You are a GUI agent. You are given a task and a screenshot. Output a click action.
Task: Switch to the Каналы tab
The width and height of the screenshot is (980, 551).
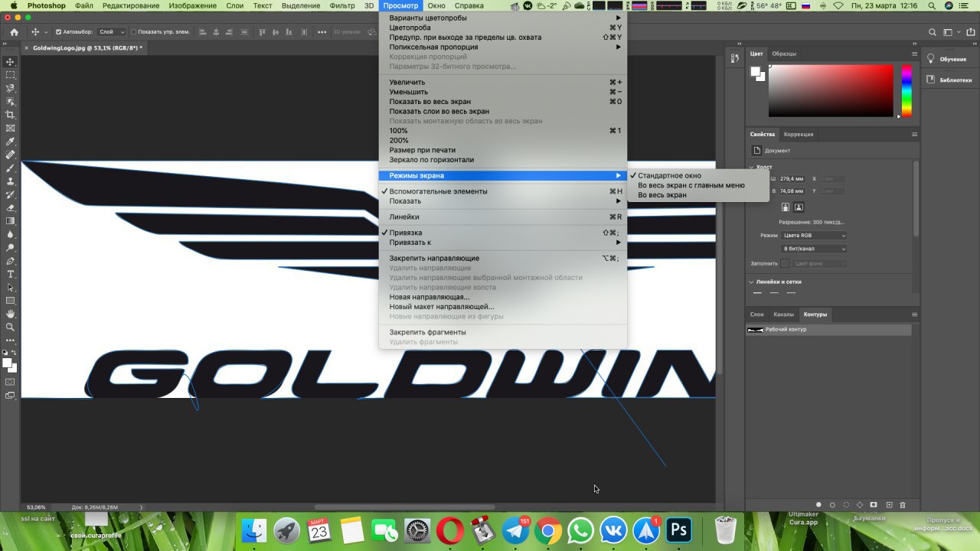tap(783, 315)
